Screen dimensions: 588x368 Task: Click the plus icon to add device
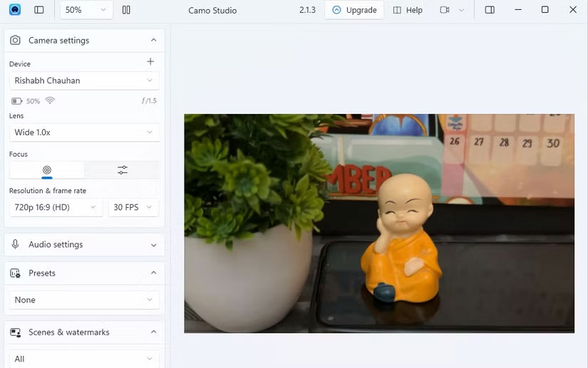pyautogui.click(x=150, y=62)
